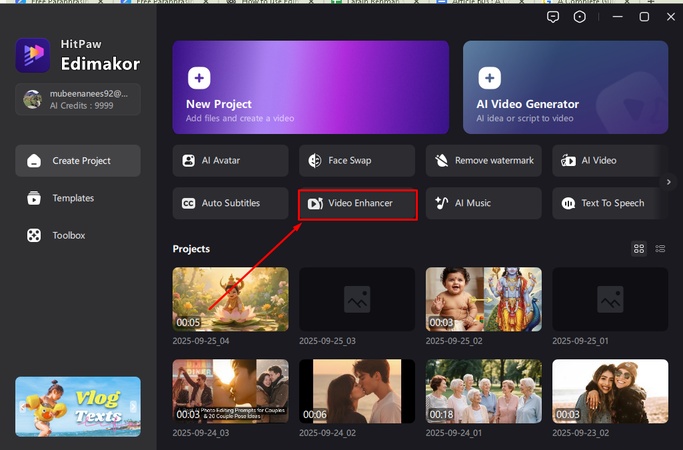Viewport: 683px width, 450px height.
Task: Click the Vlog Texts promo banner
Action: tap(78, 406)
